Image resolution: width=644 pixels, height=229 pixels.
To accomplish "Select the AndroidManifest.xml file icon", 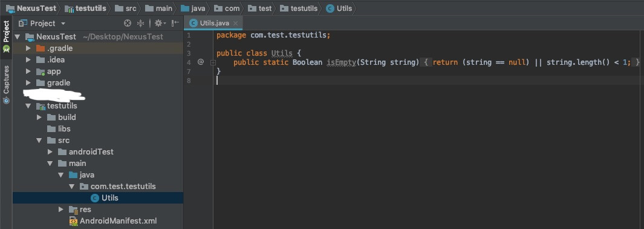I will tap(74, 221).
